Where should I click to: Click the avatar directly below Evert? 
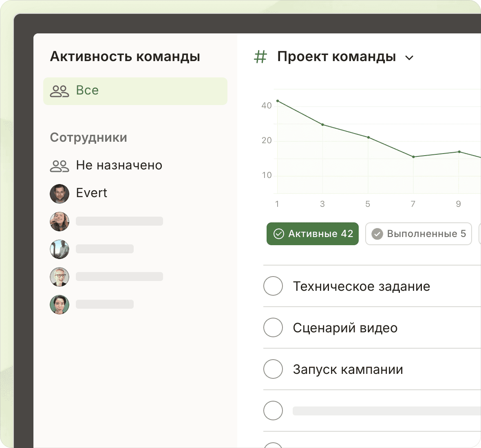tap(60, 221)
